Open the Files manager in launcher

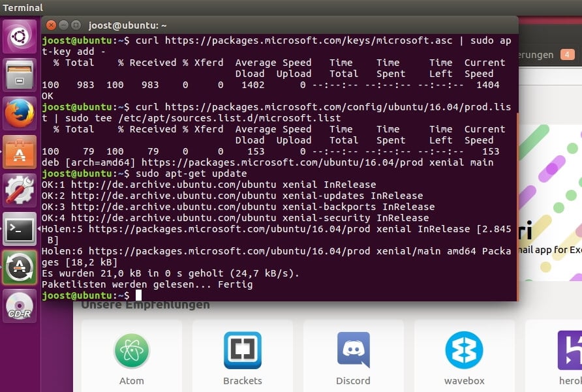20,75
